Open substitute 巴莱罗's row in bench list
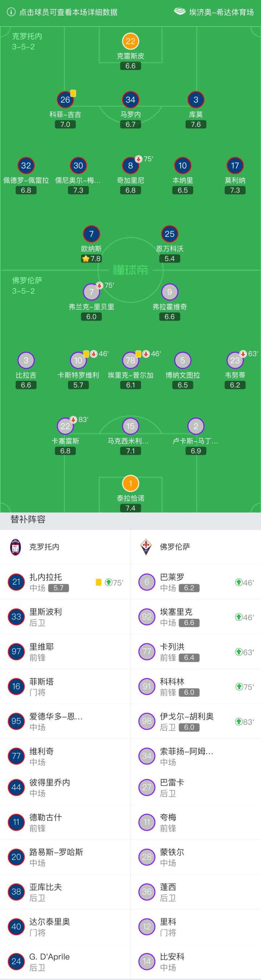The width and height of the screenshot is (261, 980). point(195,582)
